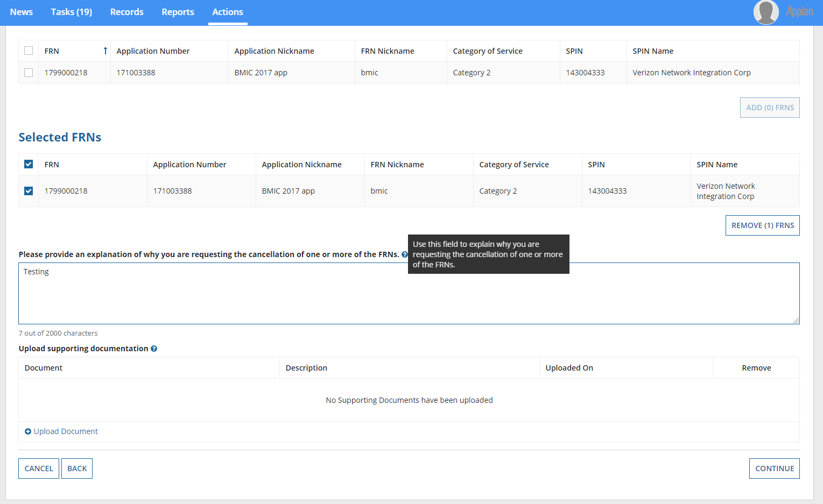Uncheck select-all box in Selected FRNs
This screenshot has height=504, width=823.
coord(29,165)
